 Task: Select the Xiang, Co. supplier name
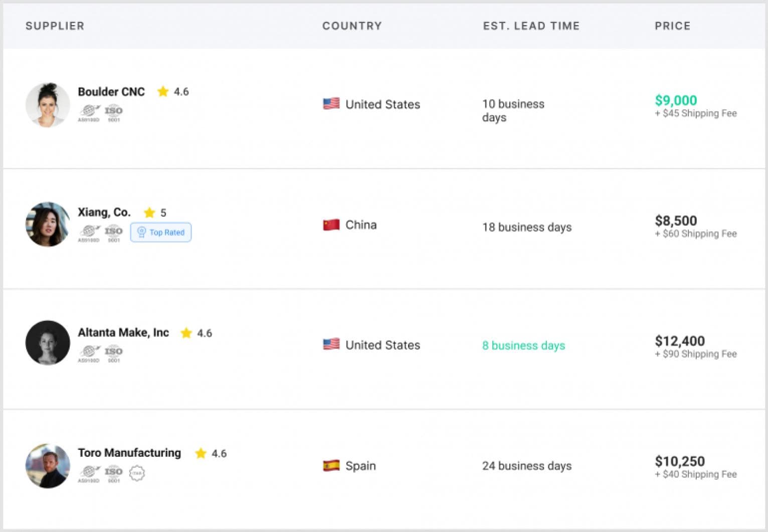pos(104,212)
